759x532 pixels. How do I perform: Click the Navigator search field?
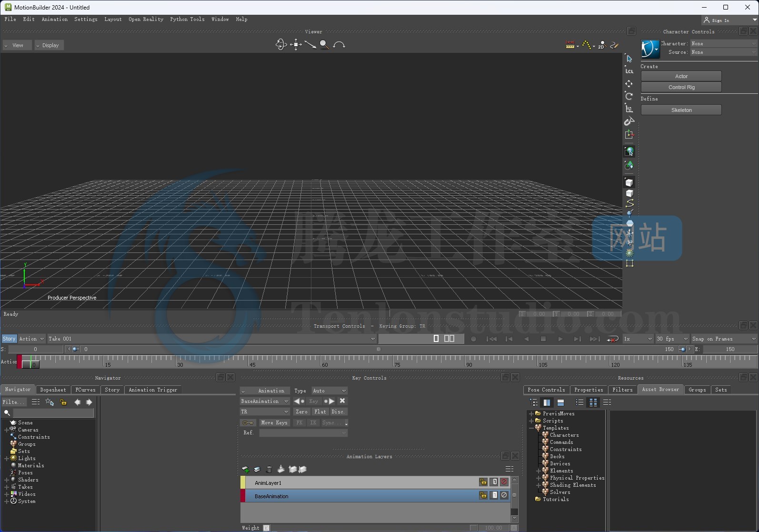tap(53, 413)
